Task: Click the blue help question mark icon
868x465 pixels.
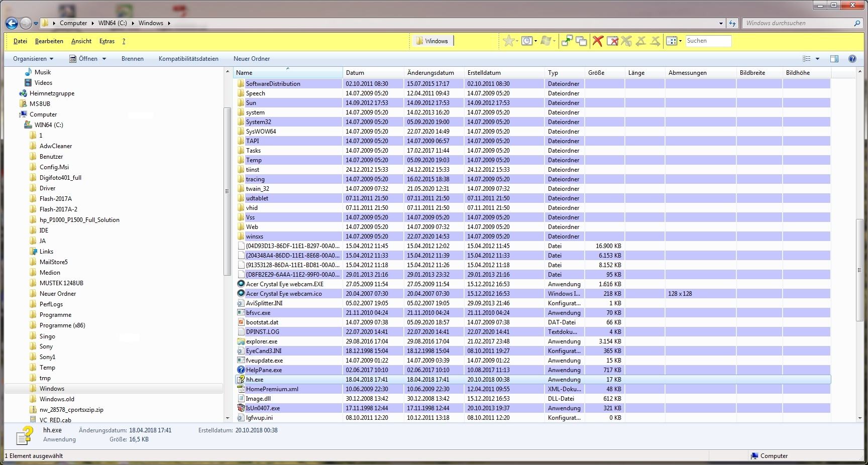Action: 852,59
